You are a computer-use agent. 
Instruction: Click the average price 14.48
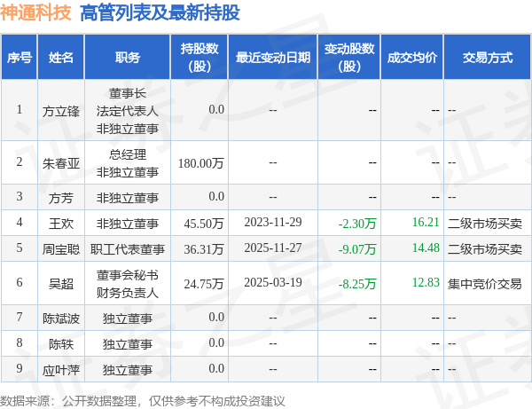point(426,248)
